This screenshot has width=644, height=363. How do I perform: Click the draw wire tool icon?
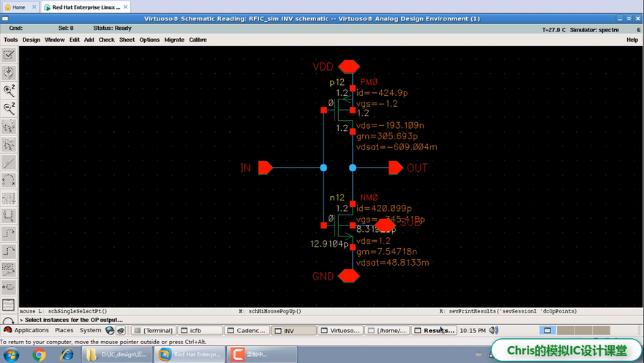pos(9,162)
